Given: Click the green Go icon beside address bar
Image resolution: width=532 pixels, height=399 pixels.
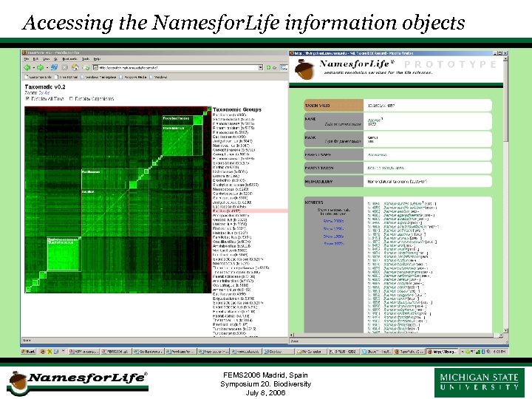Looking at the screenshot, I should 268,67.
